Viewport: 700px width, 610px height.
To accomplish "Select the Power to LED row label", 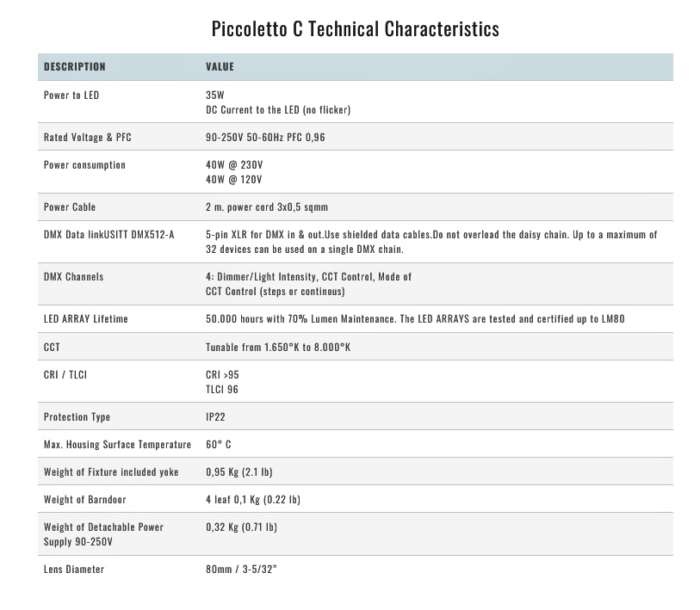I will coord(71,95).
